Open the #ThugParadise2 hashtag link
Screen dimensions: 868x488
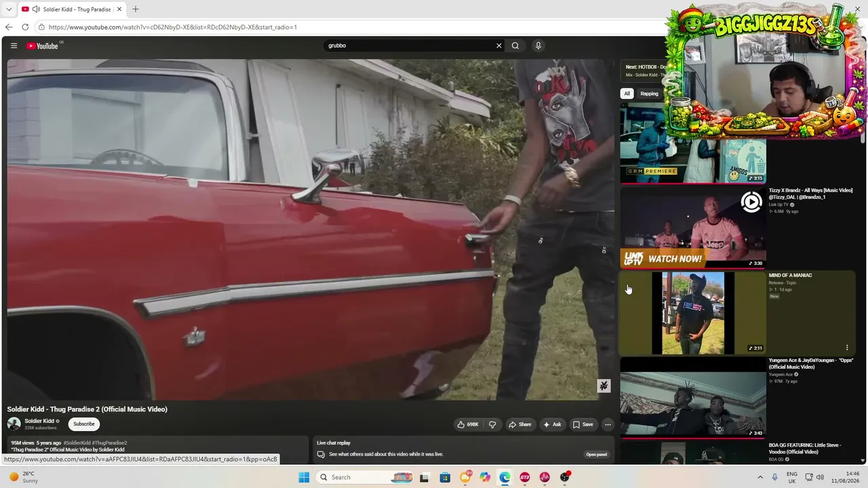(109, 443)
